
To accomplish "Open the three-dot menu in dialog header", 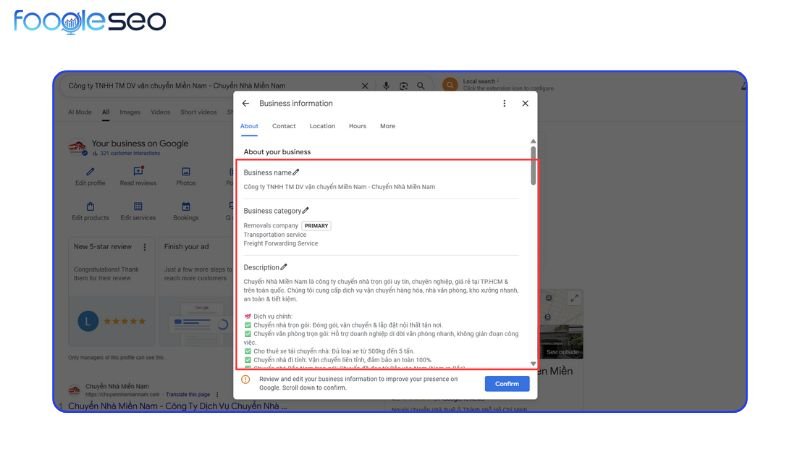I will pos(504,103).
